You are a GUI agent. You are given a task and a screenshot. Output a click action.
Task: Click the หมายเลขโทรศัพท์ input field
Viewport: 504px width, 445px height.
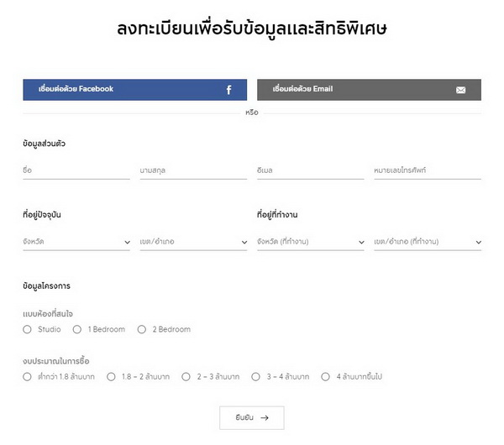(427, 170)
